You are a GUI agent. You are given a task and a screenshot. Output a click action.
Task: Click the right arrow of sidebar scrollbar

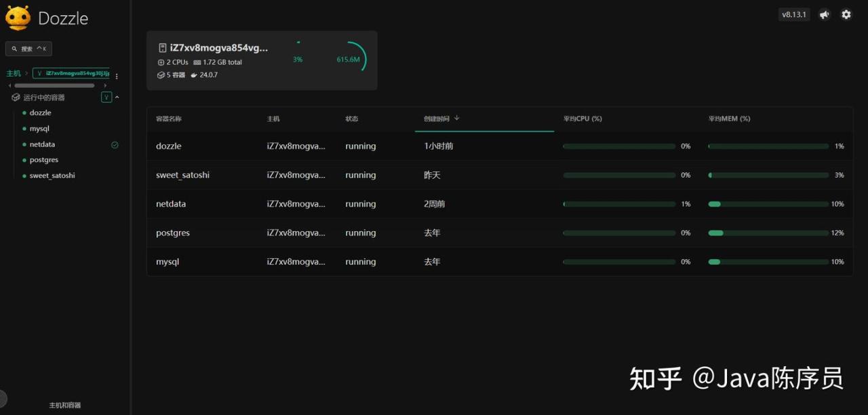click(105, 85)
